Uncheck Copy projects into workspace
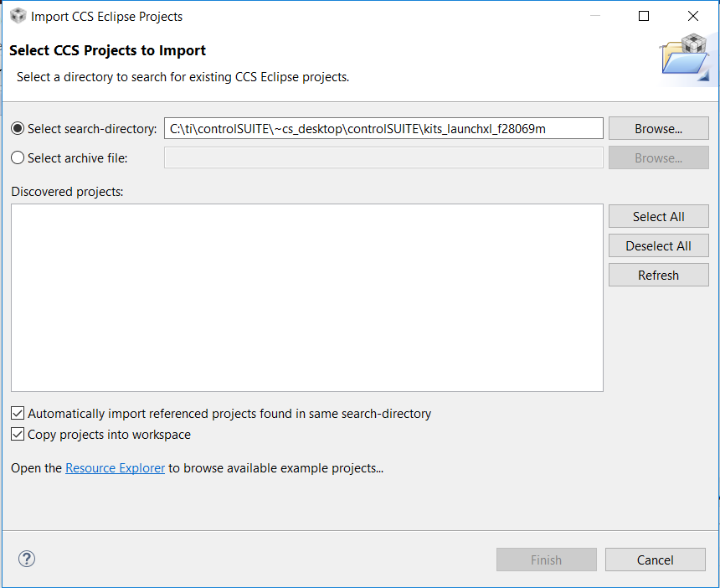The height and width of the screenshot is (588, 720). coord(18,435)
